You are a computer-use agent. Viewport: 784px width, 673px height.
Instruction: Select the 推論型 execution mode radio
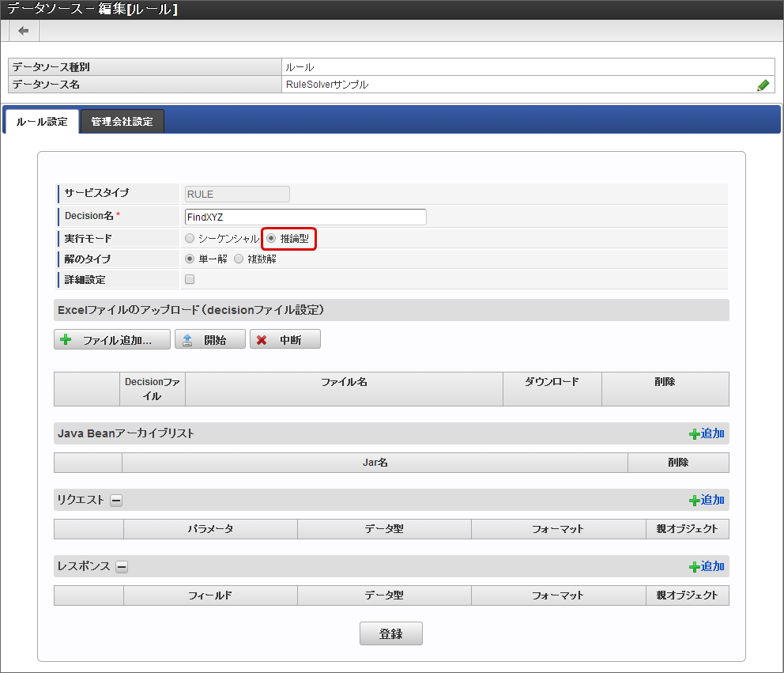tap(271, 238)
